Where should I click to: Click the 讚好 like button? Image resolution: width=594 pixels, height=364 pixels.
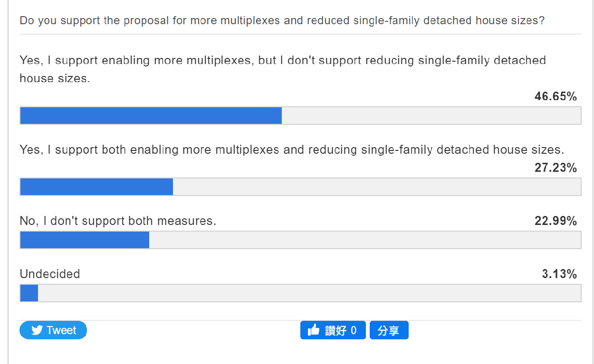click(333, 330)
